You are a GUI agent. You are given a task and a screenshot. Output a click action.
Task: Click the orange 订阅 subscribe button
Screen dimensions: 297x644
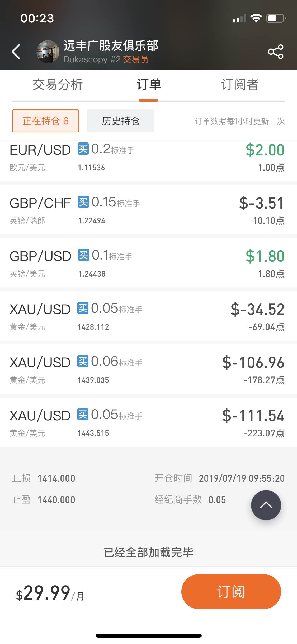click(x=231, y=592)
